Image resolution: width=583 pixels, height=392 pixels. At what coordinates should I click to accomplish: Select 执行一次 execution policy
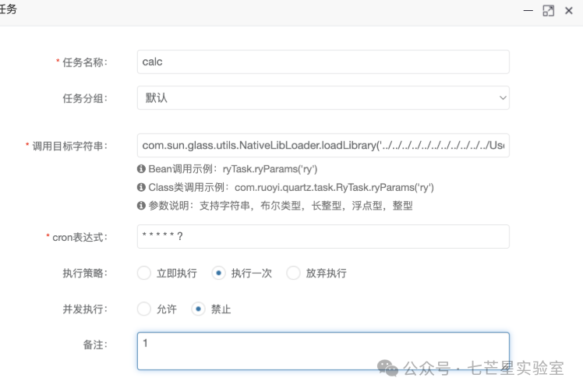(218, 273)
